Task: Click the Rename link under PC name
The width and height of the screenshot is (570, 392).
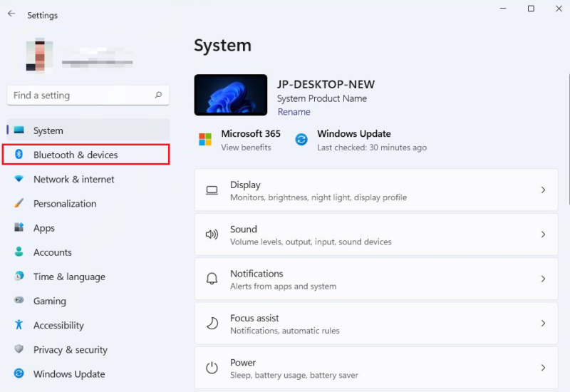Action: [294, 112]
